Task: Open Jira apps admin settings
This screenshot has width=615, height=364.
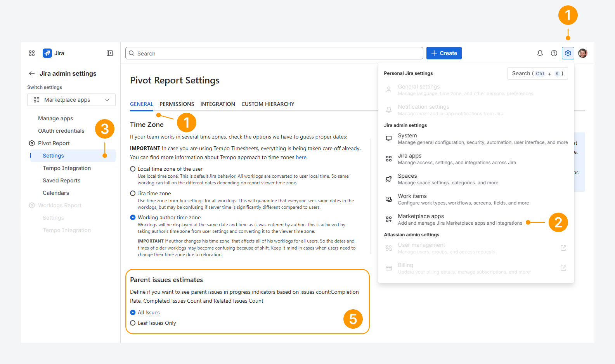Action: (x=476, y=159)
